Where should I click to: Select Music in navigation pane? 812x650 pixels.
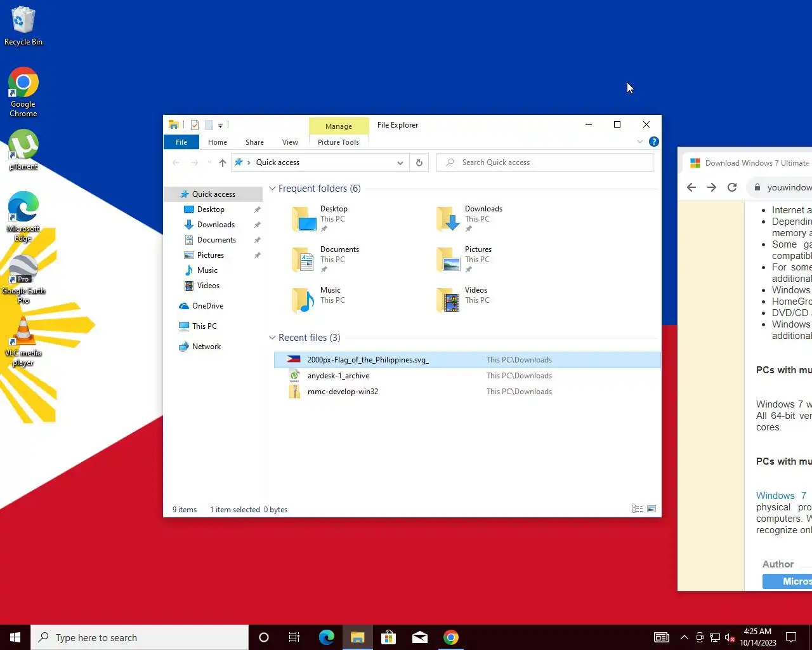coord(207,270)
